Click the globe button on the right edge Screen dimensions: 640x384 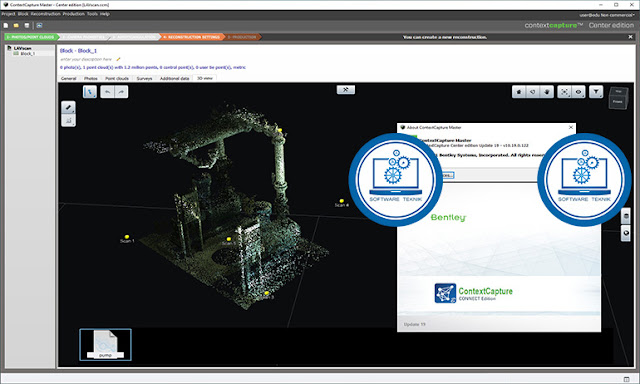626,233
